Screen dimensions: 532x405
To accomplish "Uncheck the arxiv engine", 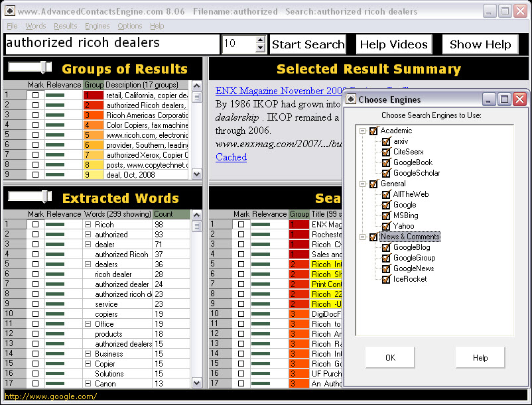I will pos(386,141).
